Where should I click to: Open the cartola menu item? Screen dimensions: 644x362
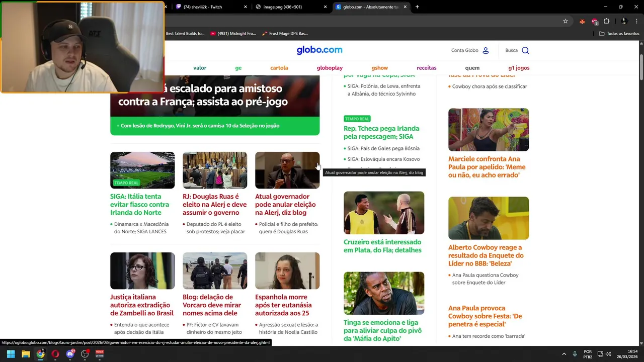coord(279,68)
